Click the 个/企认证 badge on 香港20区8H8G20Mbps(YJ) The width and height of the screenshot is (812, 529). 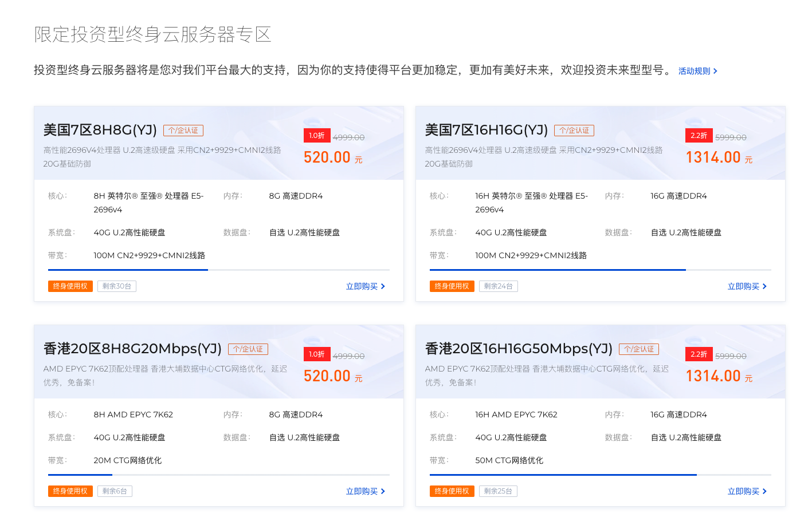[248, 349]
